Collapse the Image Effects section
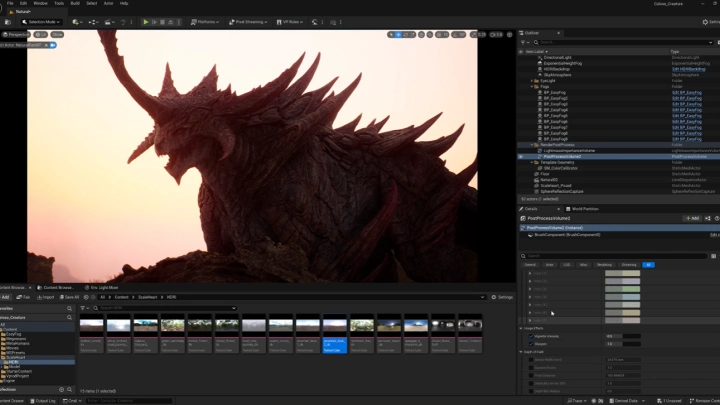The width and height of the screenshot is (720, 405). click(521, 328)
